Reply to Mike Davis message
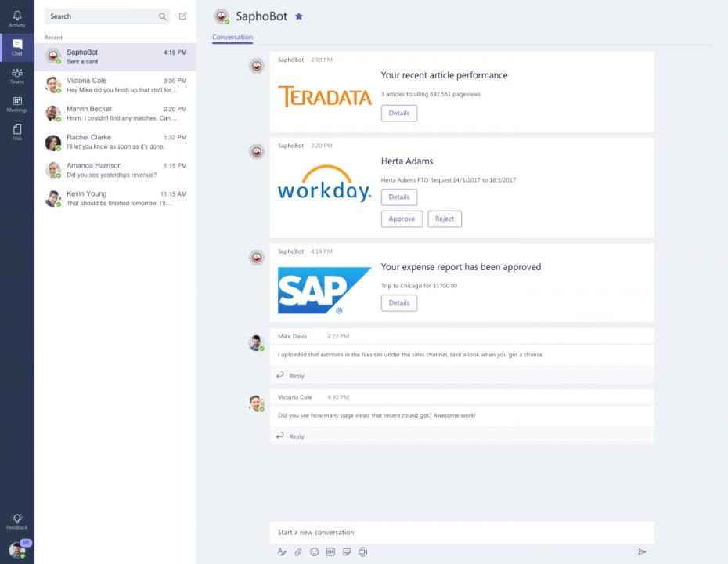 coord(290,375)
